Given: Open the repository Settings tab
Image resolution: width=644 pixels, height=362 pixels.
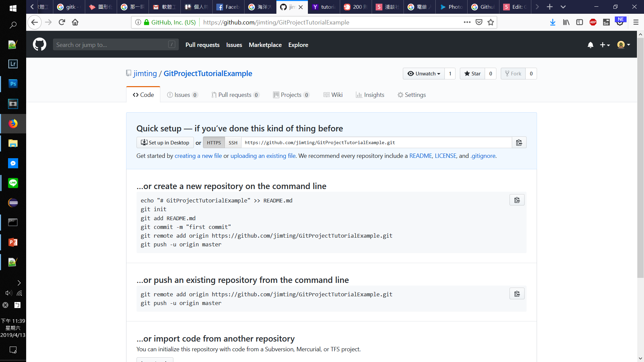Looking at the screenshot, I should pos(412,95).
